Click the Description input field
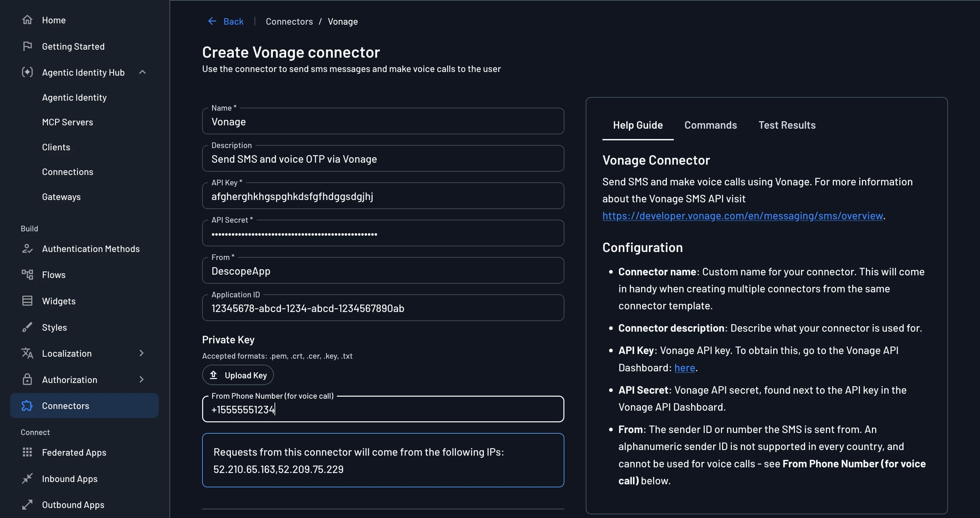This screenshot has width=980, height=518. pos(383,158)
